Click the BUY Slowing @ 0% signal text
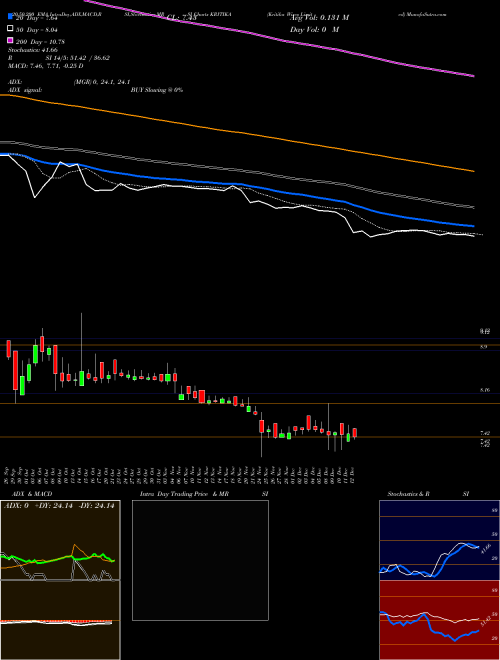Screen dimensions: 500x660 (x=157, y=90)
